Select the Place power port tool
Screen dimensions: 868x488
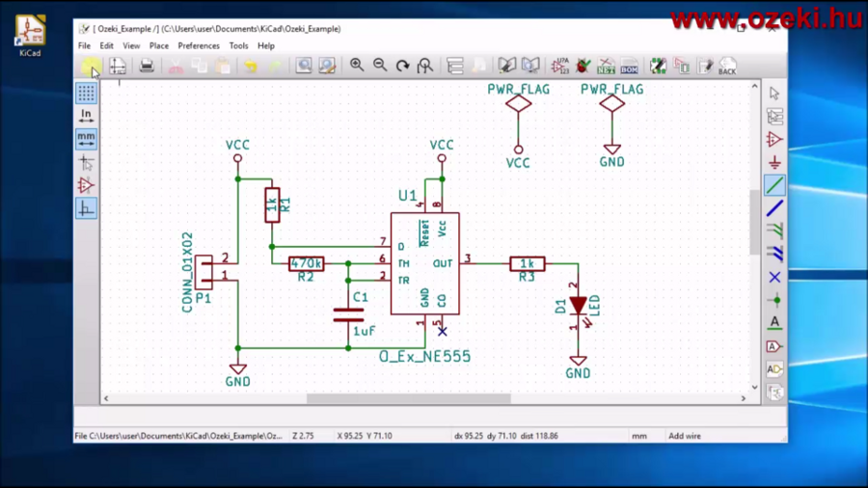point(774,163)
